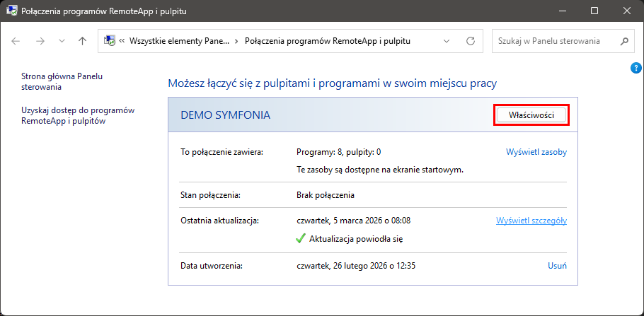Click the Ostatnia aktualizacja label
The width and height of the screenshot is (644, 316).
coord(219,221)
